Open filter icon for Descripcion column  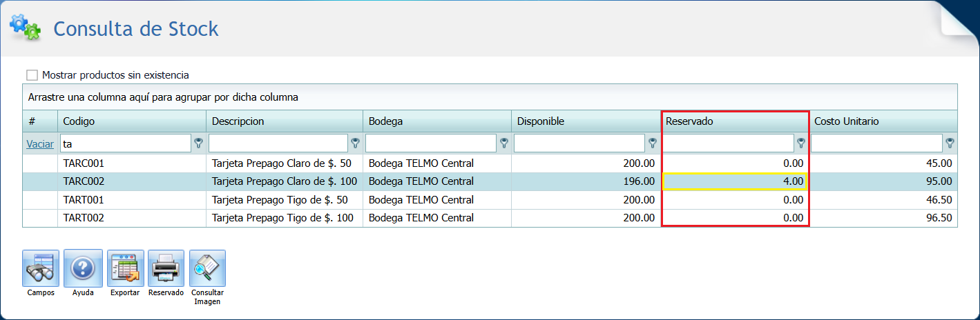(x=356, y=143)
